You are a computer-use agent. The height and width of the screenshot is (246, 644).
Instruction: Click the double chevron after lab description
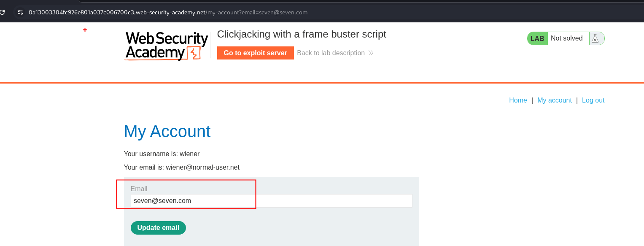pyautogui.click(x=371, y=53)
